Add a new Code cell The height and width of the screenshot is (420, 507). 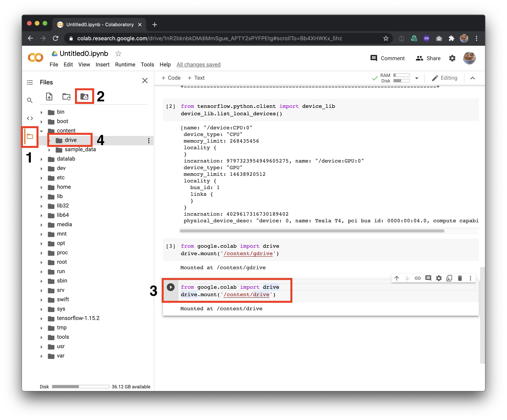tap(171, 78)
